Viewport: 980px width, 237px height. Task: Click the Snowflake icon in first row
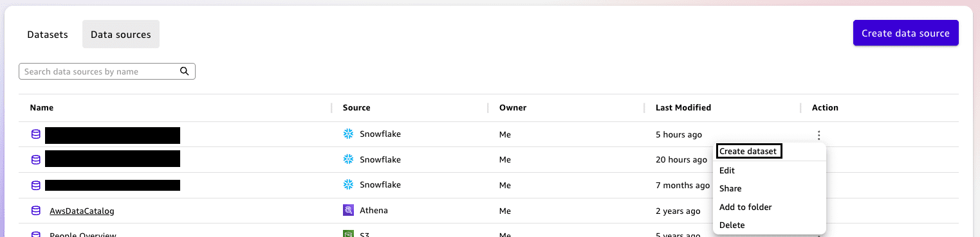tap(349, 134)
